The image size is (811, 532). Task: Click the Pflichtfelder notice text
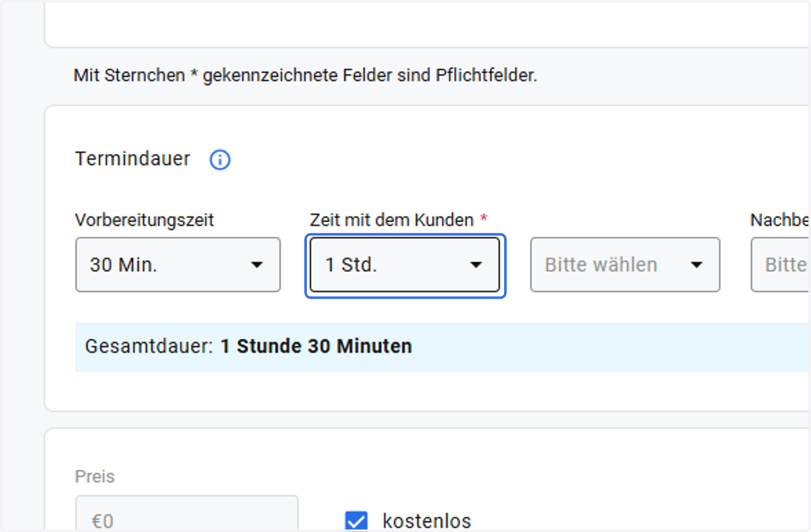[x=305, y=75]
